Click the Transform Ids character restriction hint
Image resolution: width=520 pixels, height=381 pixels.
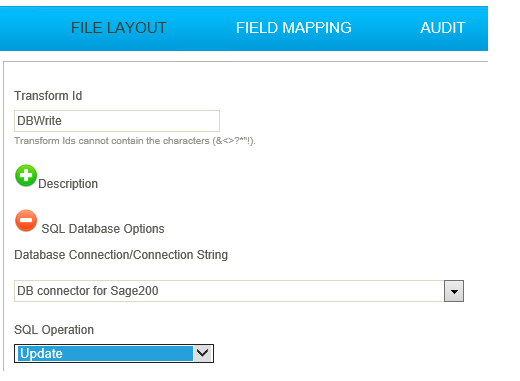tap(135, 141)
